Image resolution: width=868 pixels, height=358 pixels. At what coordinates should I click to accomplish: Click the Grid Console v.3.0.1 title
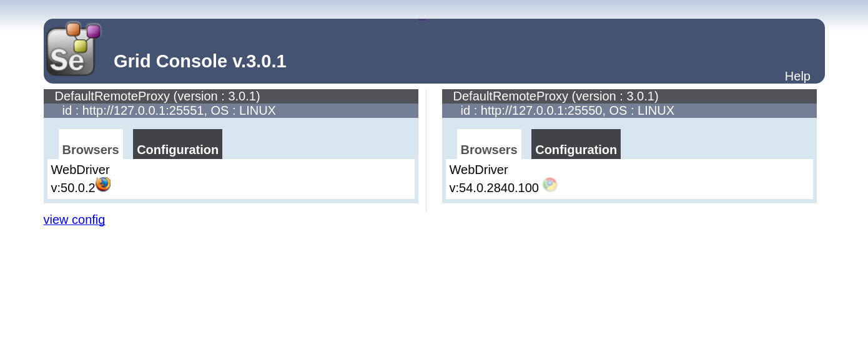tap(200, 61)
